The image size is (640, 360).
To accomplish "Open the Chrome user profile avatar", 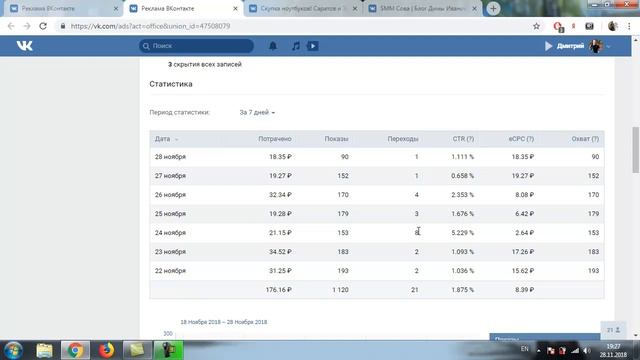I will pos(612,26).
